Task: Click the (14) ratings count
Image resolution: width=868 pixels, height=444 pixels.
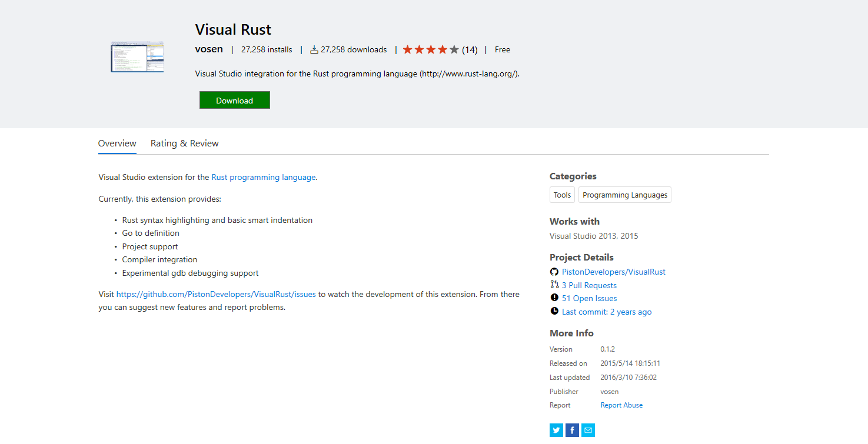Action: pos(470,50)
